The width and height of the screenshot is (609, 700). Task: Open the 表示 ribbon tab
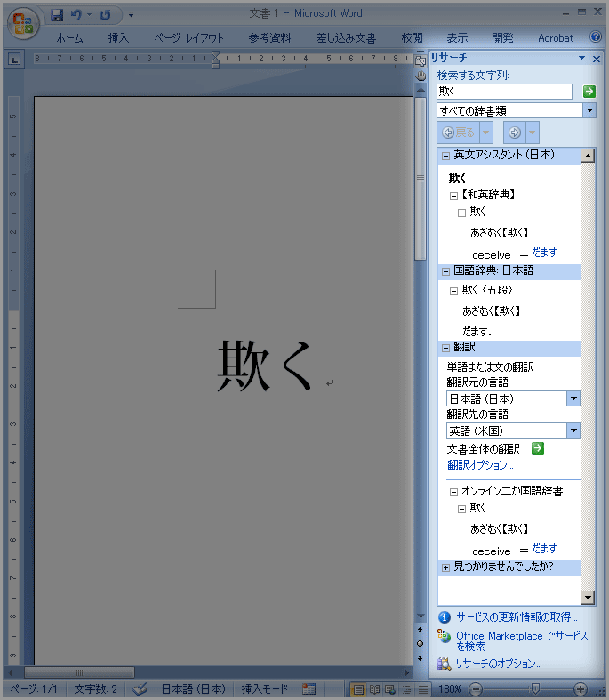457,38
